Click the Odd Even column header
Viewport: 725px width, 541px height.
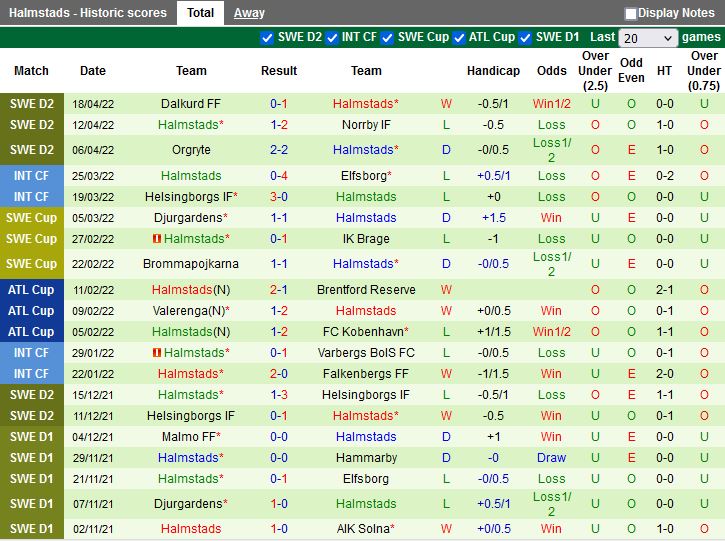631,70
